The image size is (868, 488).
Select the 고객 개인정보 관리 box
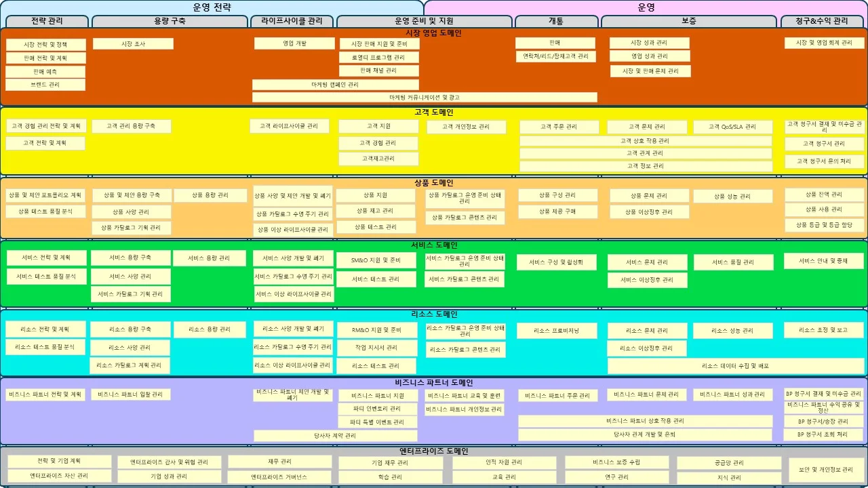click(x=465, y=127)
